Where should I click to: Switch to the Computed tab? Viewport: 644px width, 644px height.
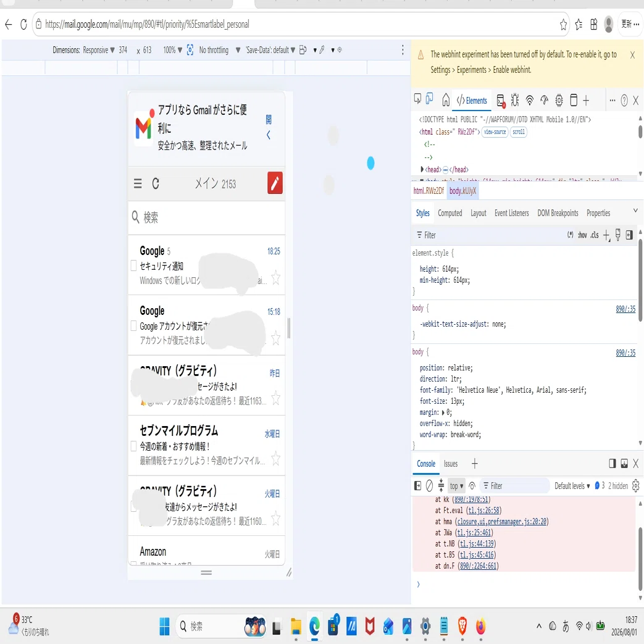pos(450,213)
